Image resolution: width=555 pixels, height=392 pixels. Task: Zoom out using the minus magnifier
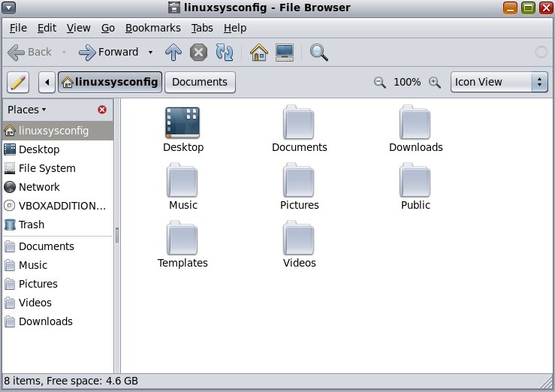[x=380, y=82]
